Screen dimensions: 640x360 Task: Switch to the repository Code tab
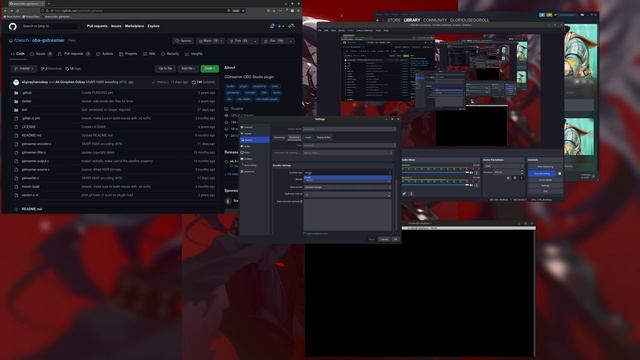pyautogui.click(x=18, y=54)
